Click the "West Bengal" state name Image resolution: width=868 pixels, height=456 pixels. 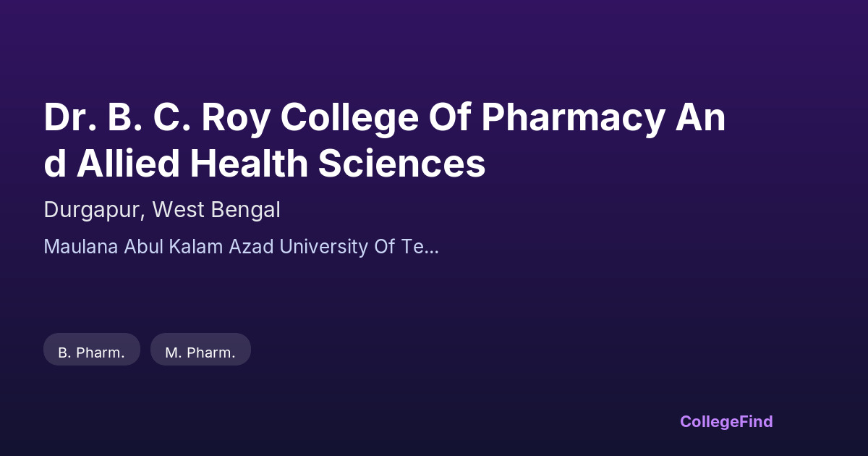click(x=216, y=210)
